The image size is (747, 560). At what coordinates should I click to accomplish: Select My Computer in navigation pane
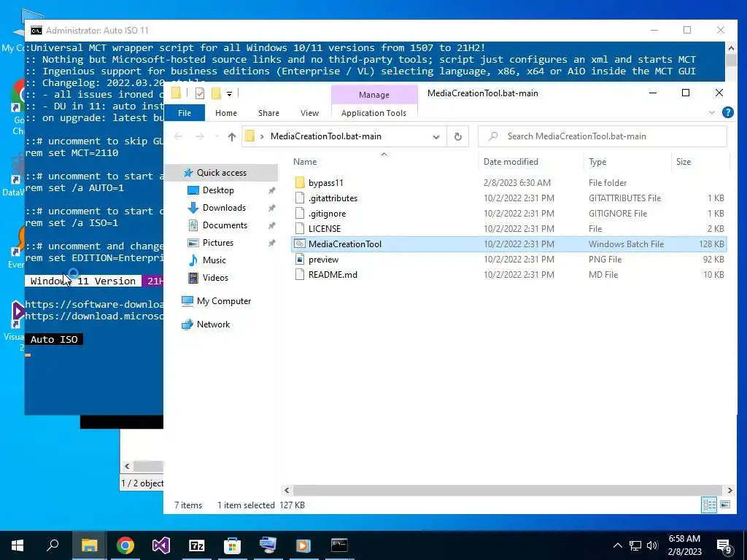223,301
